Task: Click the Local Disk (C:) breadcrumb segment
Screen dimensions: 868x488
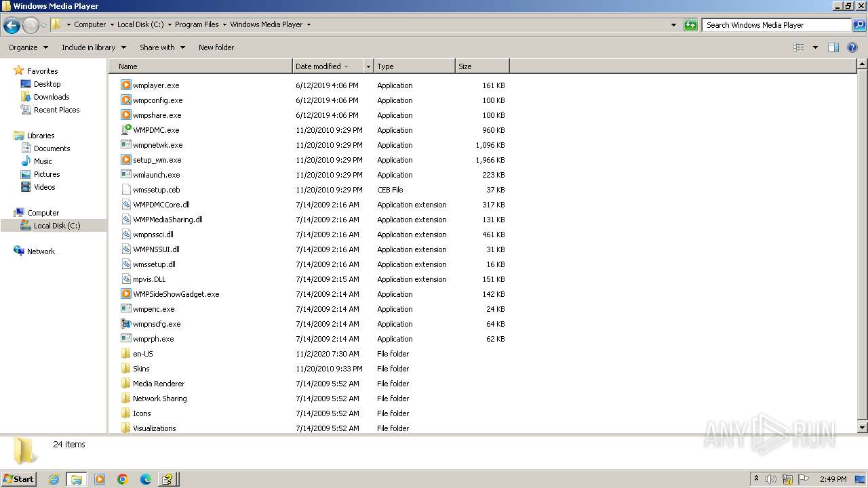Action: [x=140, y=24]
